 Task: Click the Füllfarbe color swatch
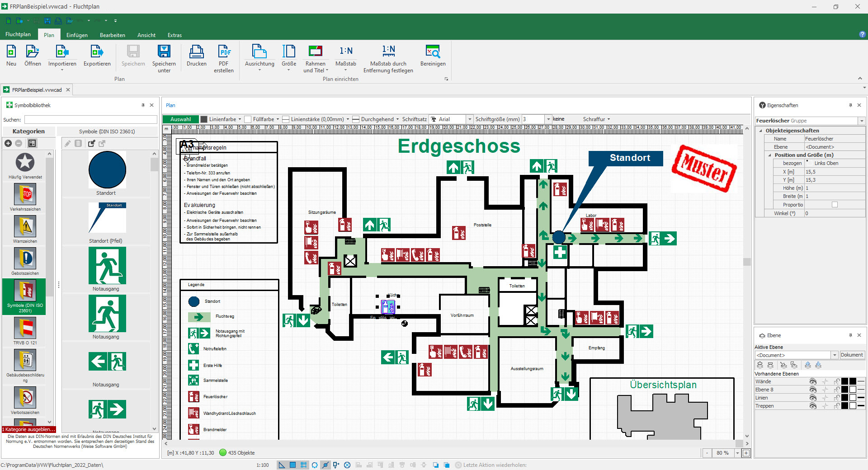(248, 119)
